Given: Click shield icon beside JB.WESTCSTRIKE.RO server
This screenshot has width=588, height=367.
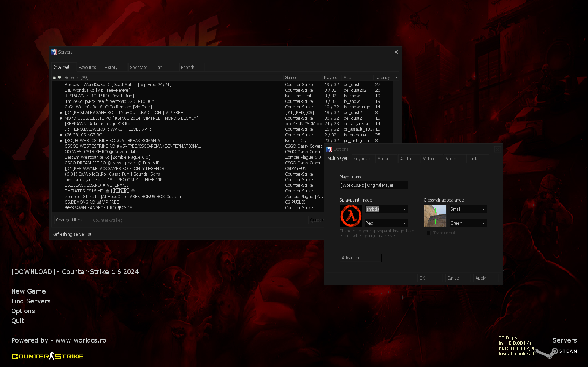Looking at the screenshot, I should 61,141.
